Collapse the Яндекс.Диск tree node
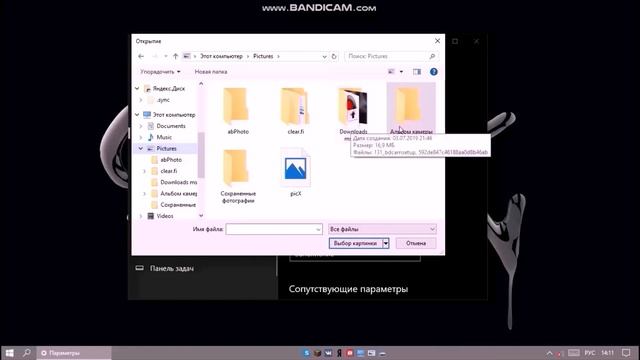640x360 pixels. point(137,89)
